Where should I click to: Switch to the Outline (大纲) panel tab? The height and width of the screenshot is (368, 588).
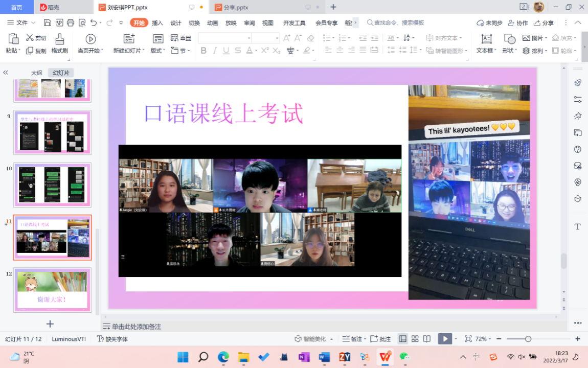36,73
